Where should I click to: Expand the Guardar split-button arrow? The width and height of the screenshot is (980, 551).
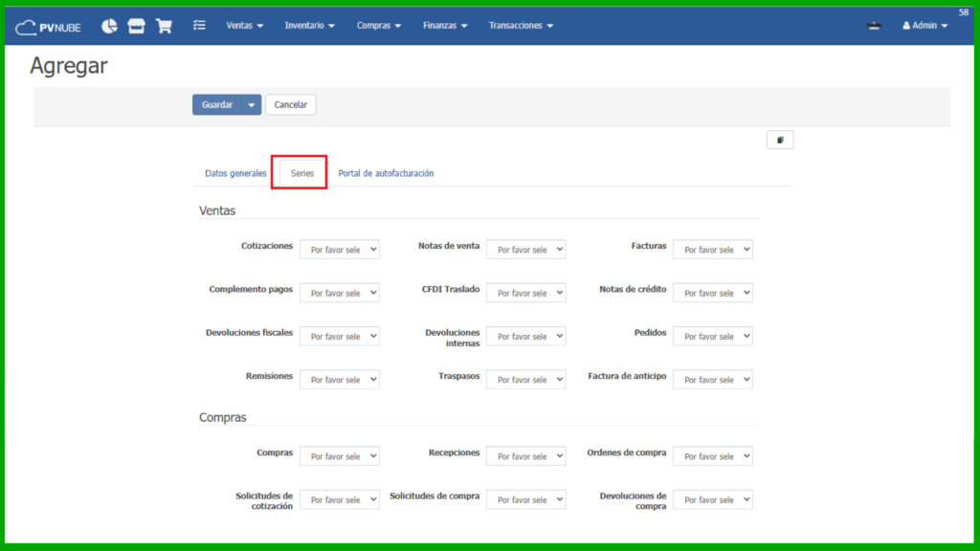tap(252, 104)
